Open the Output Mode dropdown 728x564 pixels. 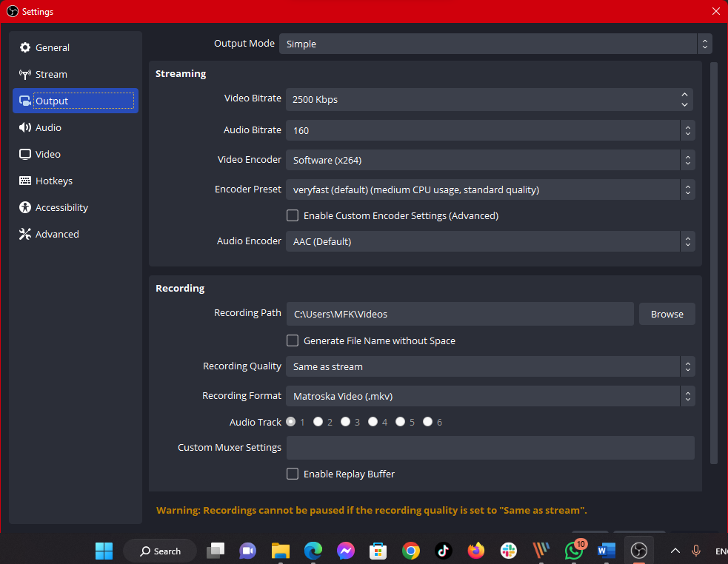495,44
